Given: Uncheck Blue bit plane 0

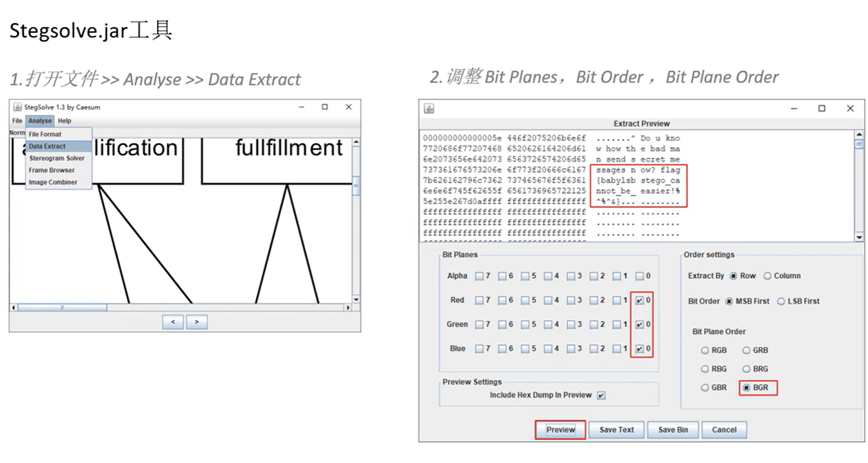Looking at the screenshot, I should 639,349.
